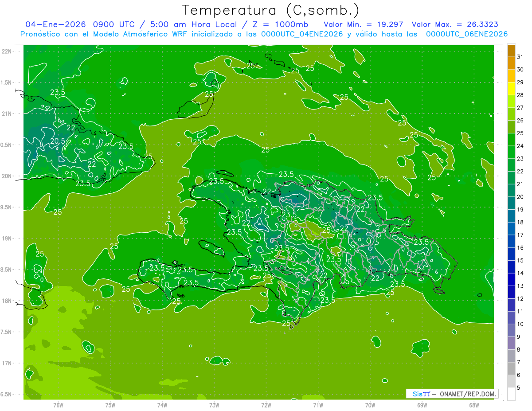Click the 68W longitude axis label

click(473, 405)
